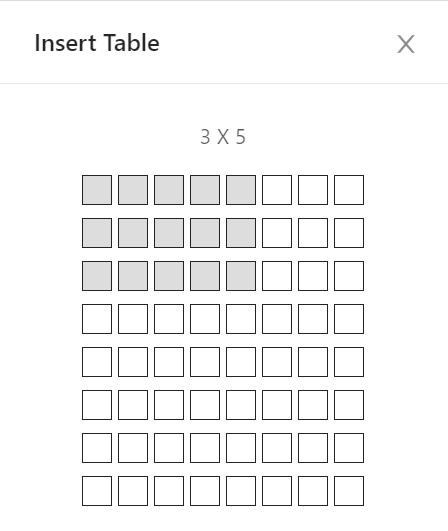Select the 1 x 5 shaded cell
Screen dimensions: 448x531
click(x=241, y=190)
